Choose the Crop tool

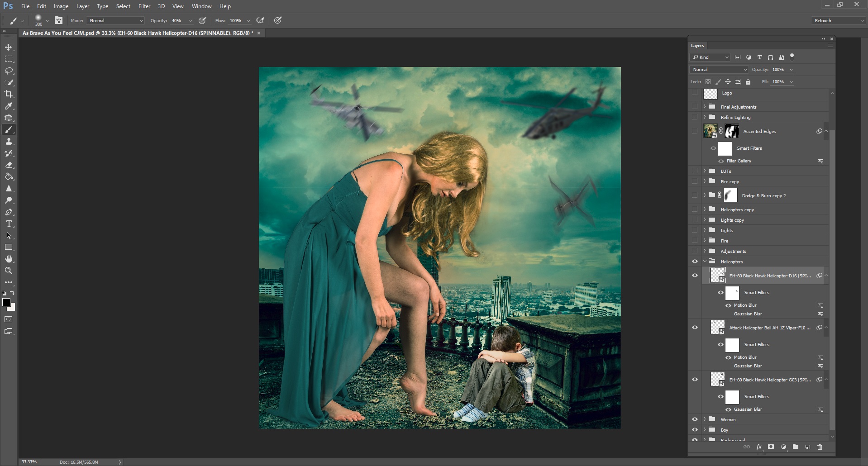(x=9, y=94)
